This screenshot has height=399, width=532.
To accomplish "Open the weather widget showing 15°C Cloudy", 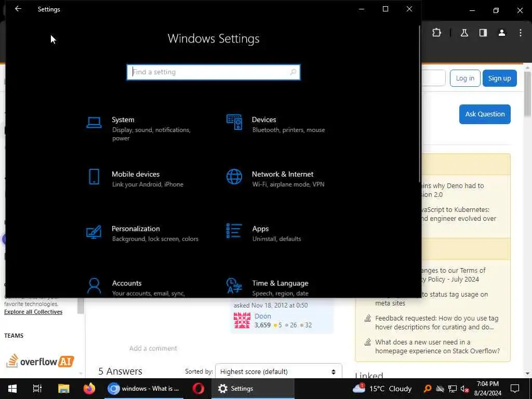I will point(382,389).
